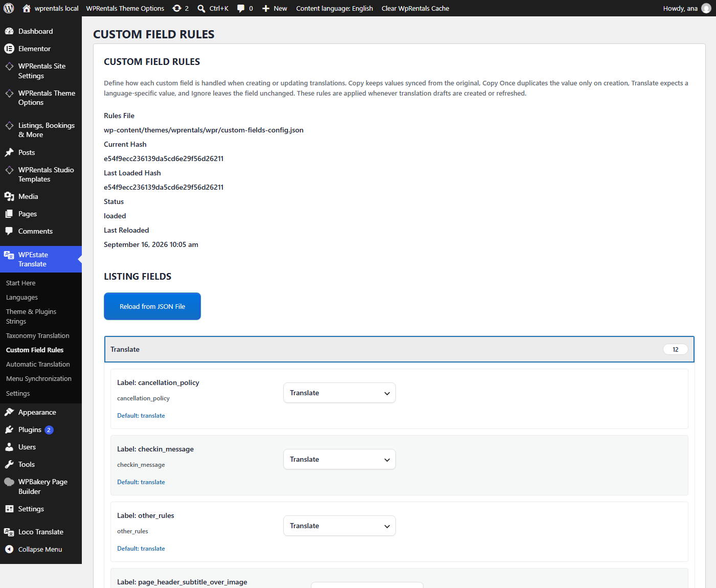Click the Appearance brush icon

(x=9, y=412)
